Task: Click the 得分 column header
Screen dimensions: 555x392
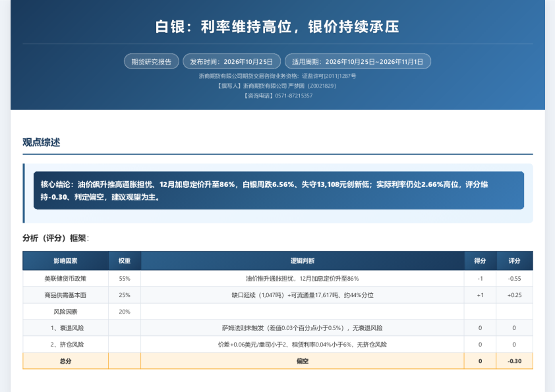Action: (x=480, y=261)
